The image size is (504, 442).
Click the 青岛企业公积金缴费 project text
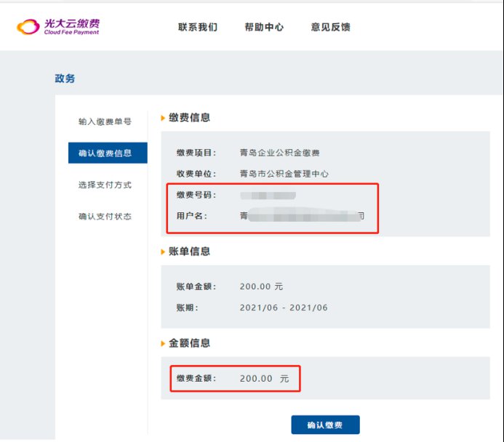(x=280, y=153)
